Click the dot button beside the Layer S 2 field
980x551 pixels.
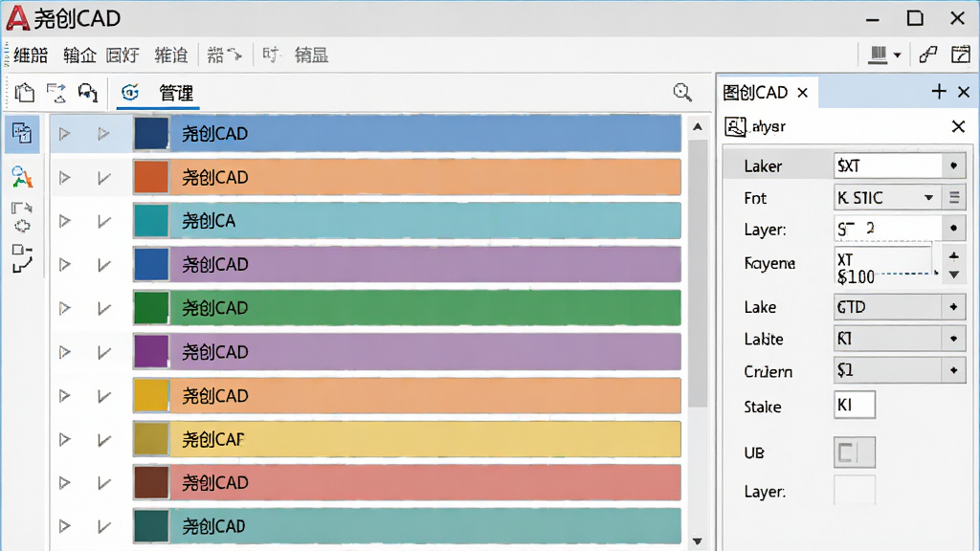click(x=954, y=228)
